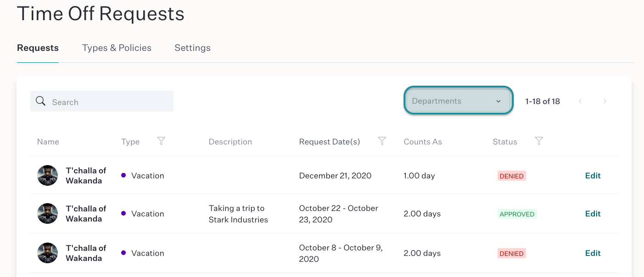This screenshot has width=644, height=277.
Task: Open the Request Date(s) filter funnel
Action: tap(382, 141)
